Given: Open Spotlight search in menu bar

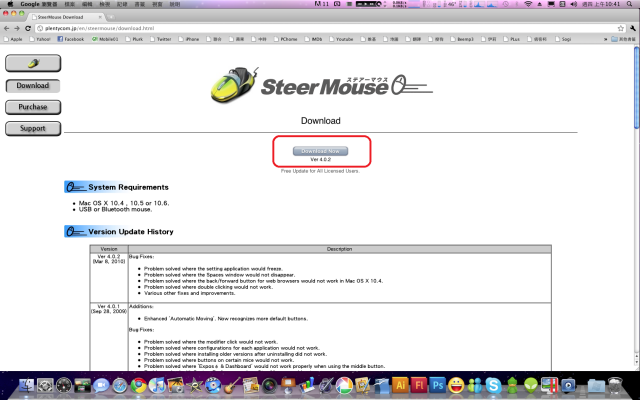Looking at the screenshot, I should pyautogui.click(x=630, y=4).
